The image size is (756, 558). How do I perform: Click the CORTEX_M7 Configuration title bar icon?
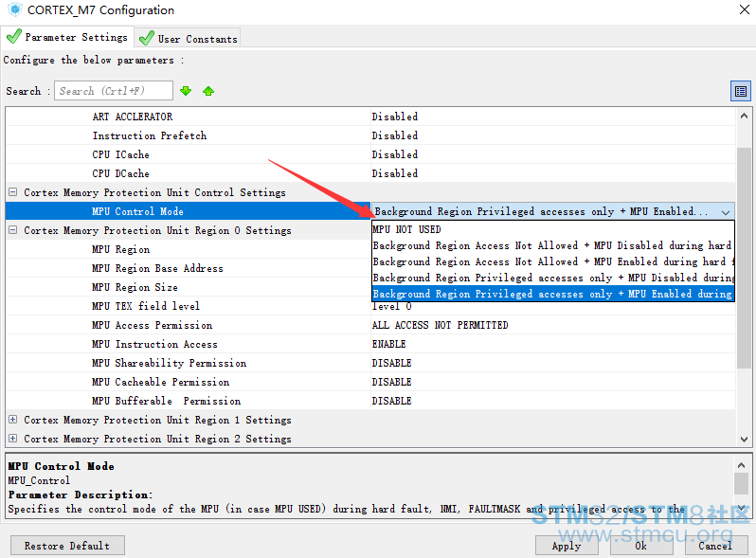(13, 10)
